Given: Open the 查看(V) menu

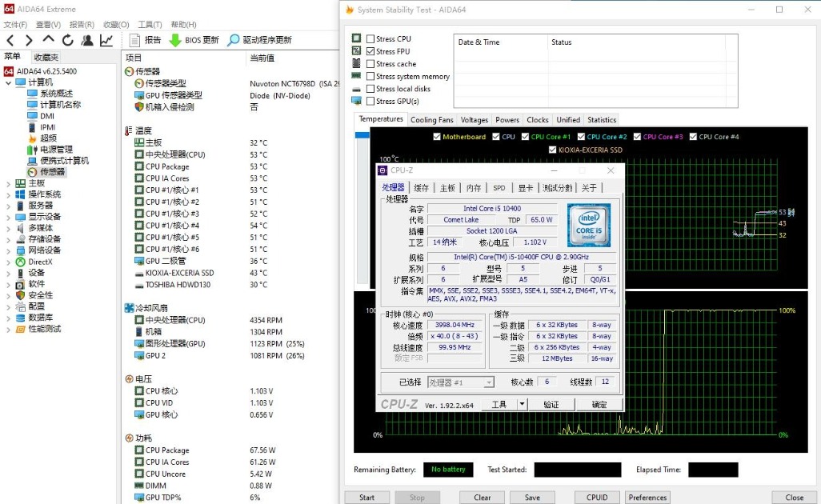Looking at the screenshot, I should (x=48, y=25).
